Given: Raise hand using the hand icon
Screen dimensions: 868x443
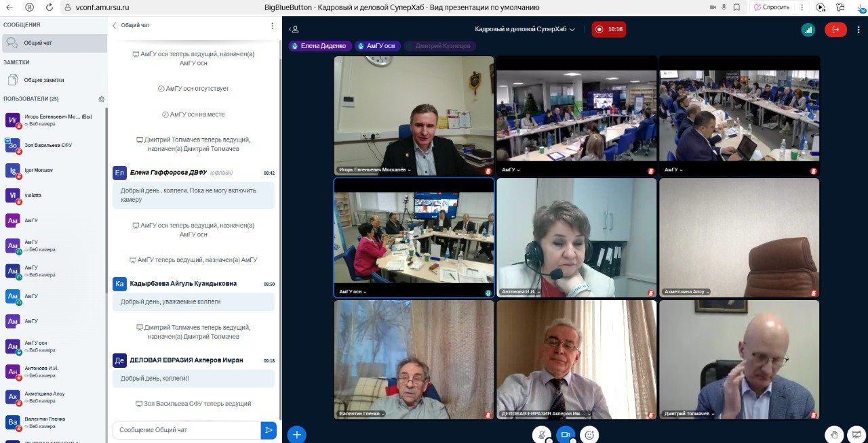Looking at the screenshot, I should (x=834, y=434).
